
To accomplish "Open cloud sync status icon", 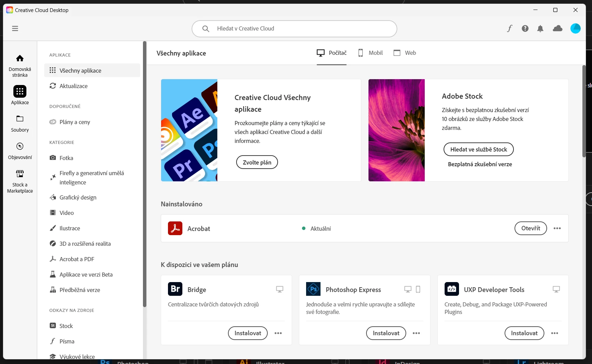I will 558,28.
